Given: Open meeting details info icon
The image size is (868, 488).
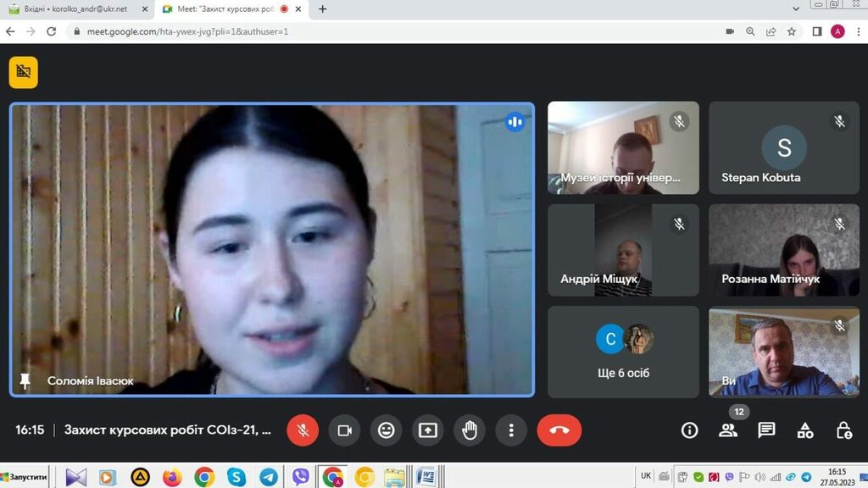Looking at the screenshot, I should pos(690,430).
